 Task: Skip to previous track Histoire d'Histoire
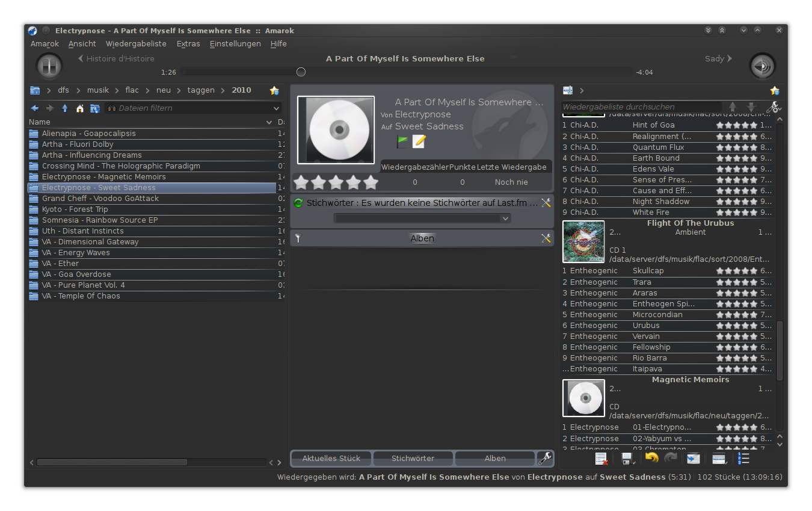tap(116, 59)
